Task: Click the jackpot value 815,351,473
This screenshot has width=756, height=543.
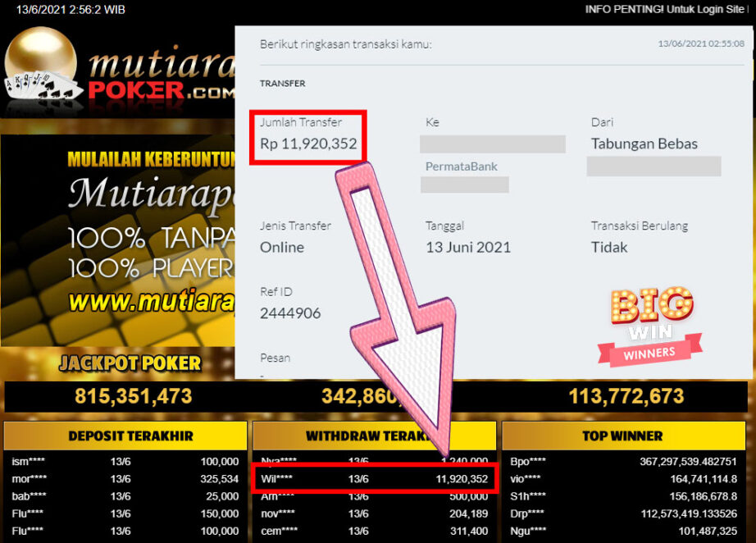Action: click(x=134, y=396)
